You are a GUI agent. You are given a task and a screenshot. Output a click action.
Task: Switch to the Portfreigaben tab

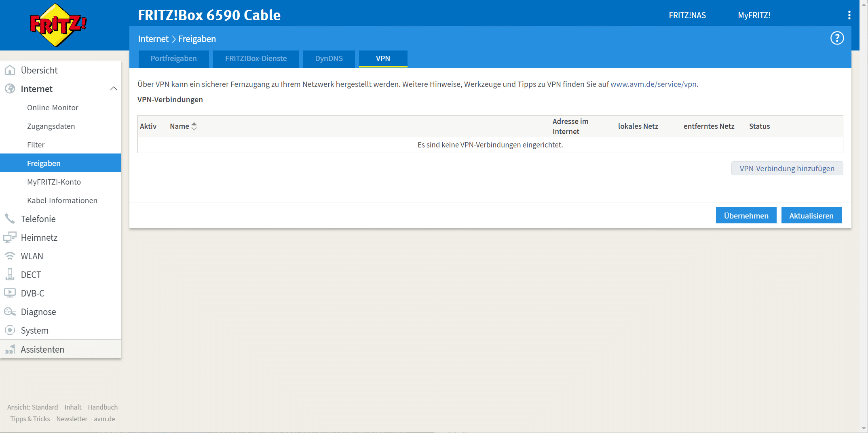click(173, 59)
